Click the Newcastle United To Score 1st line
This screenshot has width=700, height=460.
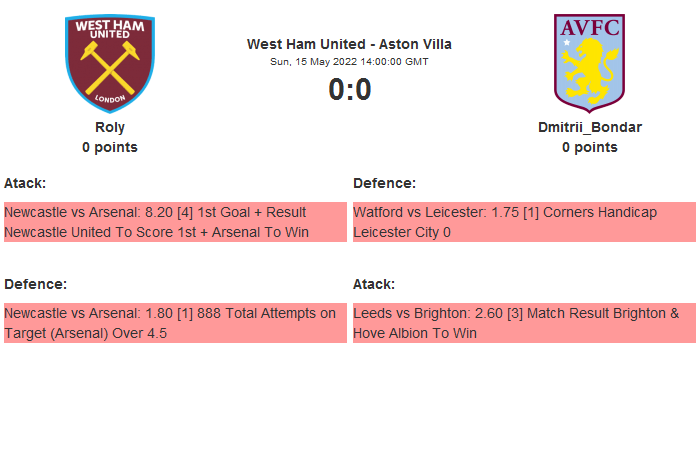click(x=156, y=232)
